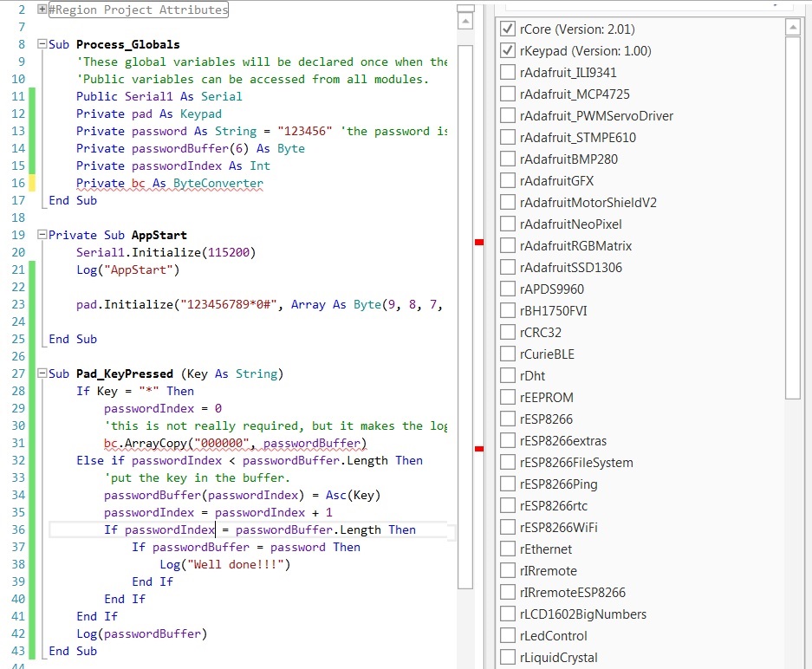This screenshot has width=812, height=669.
Task: Click the libraries list scroll up arrow
Action: click(793, 27)
